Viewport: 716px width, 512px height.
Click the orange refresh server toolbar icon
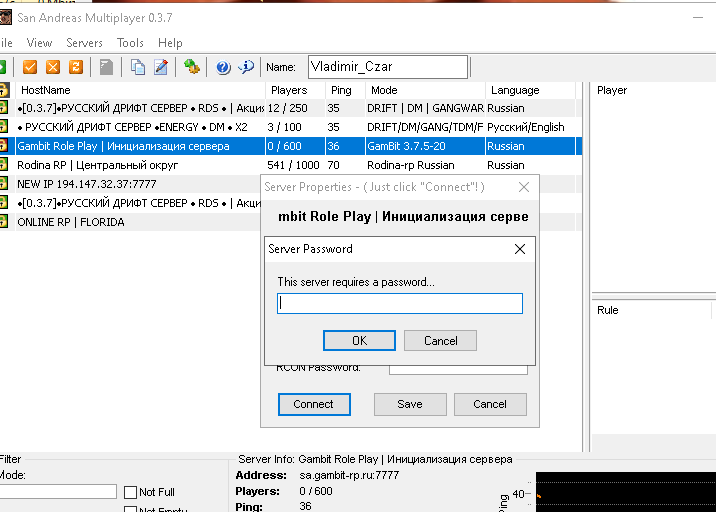(75, 67)
